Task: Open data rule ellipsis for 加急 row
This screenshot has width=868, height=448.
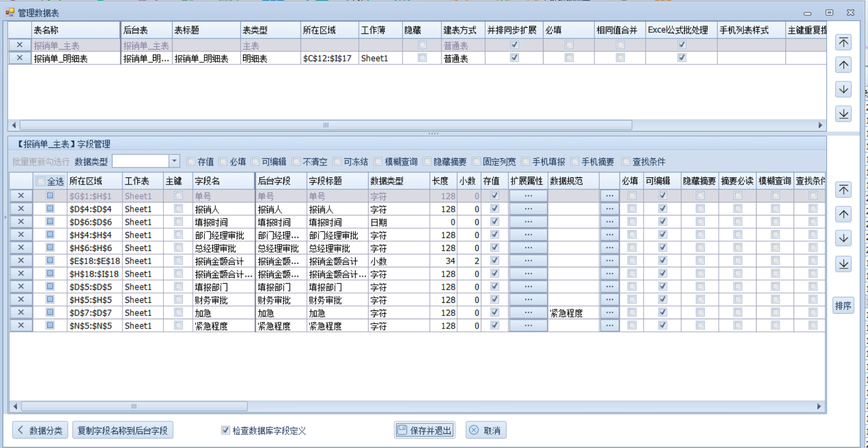Action: coord(609,313)
